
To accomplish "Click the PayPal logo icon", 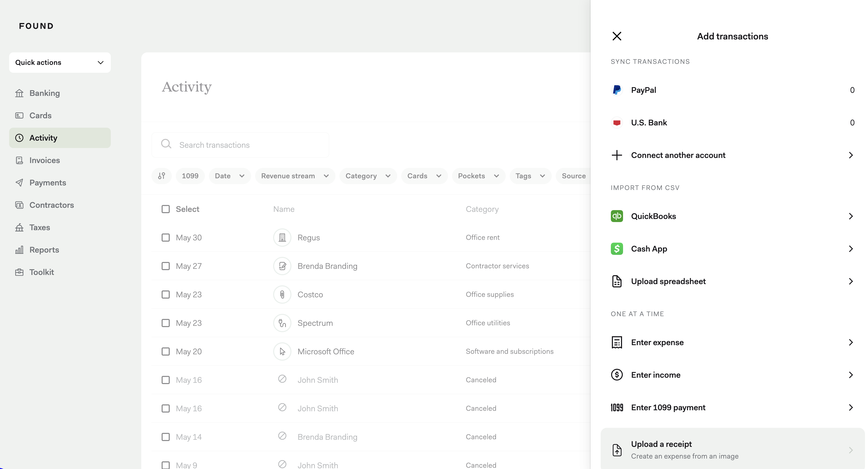I will [617, 90].
